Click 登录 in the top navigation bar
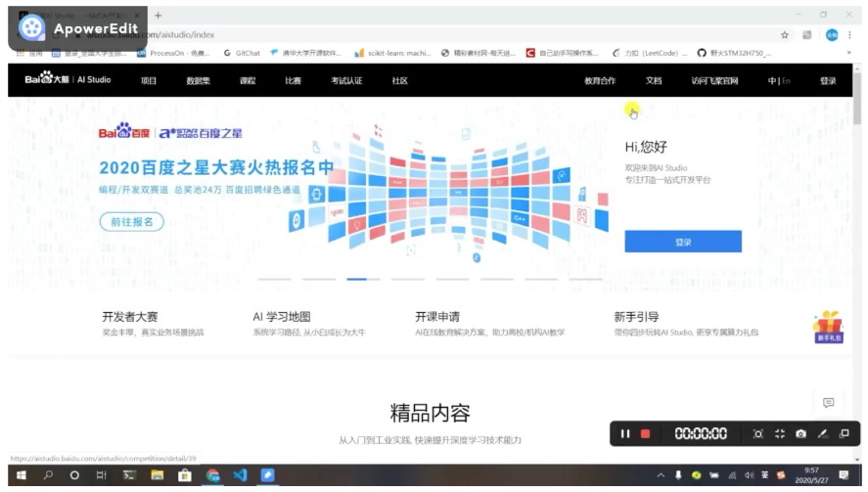The height and width of the screenshot is (492, 868). 828,81
